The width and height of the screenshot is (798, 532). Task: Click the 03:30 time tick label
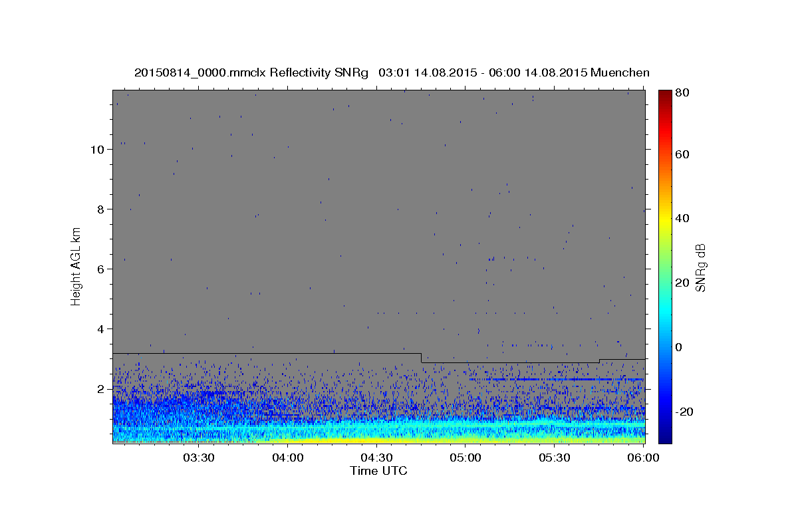click(198, 458)
